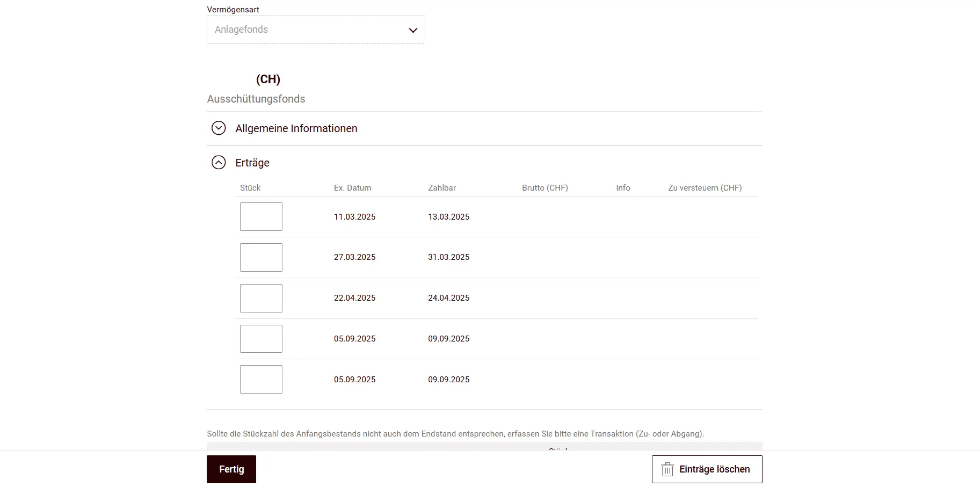This screenshot has height=487, width=980.
Task: Click the Ex. Datum column header
Action: pyautogui.click(x=352, y=187)
